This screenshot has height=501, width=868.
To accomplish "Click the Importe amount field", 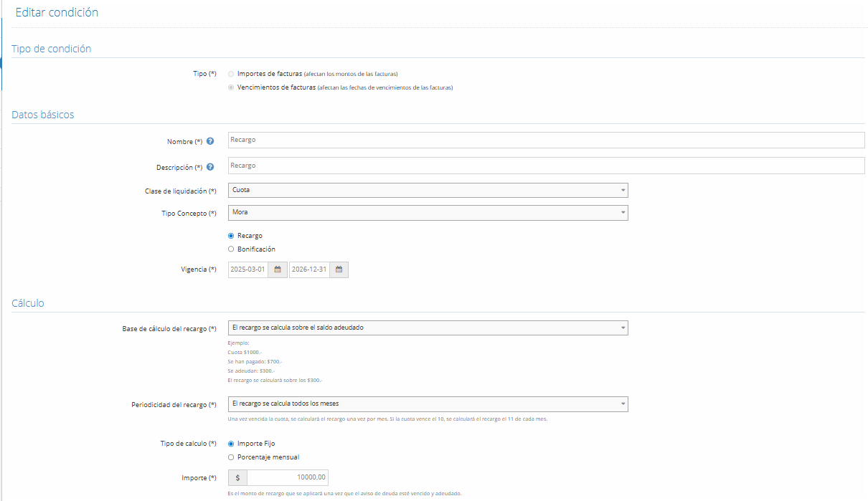I will point(287,477).
